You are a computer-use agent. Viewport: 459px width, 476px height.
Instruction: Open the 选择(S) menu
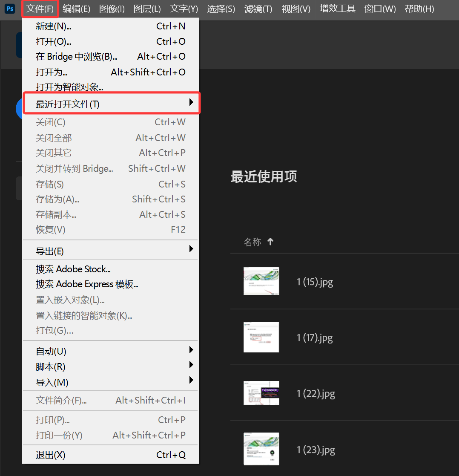pyautogui.click(x=221, y=9)
